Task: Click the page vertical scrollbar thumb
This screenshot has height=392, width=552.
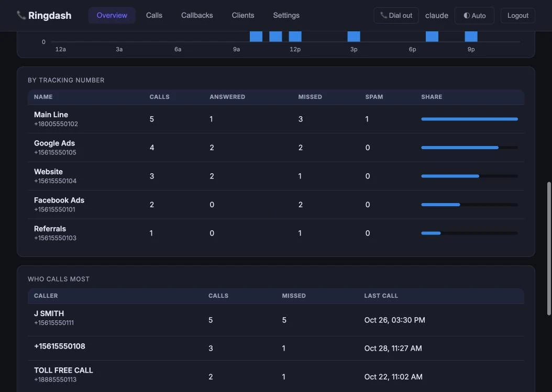Action: [x=549, y=249]
